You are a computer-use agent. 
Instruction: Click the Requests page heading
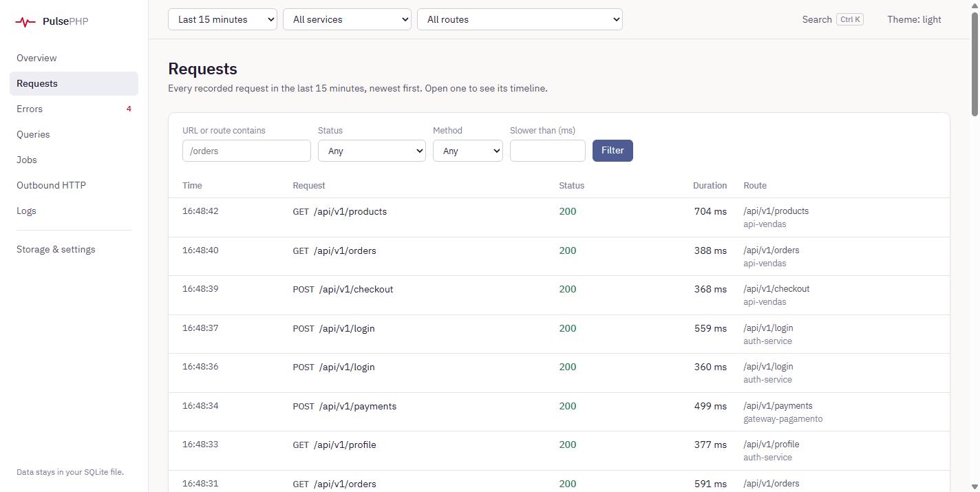click(x=202, y=69)
